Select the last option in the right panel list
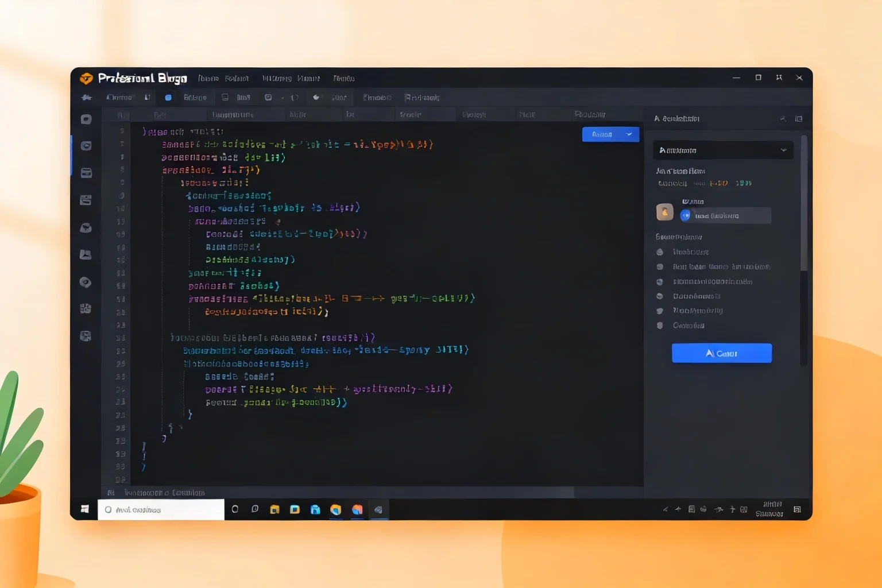The width and height of the screenshot is (882, 588). (x=680, y=326)
